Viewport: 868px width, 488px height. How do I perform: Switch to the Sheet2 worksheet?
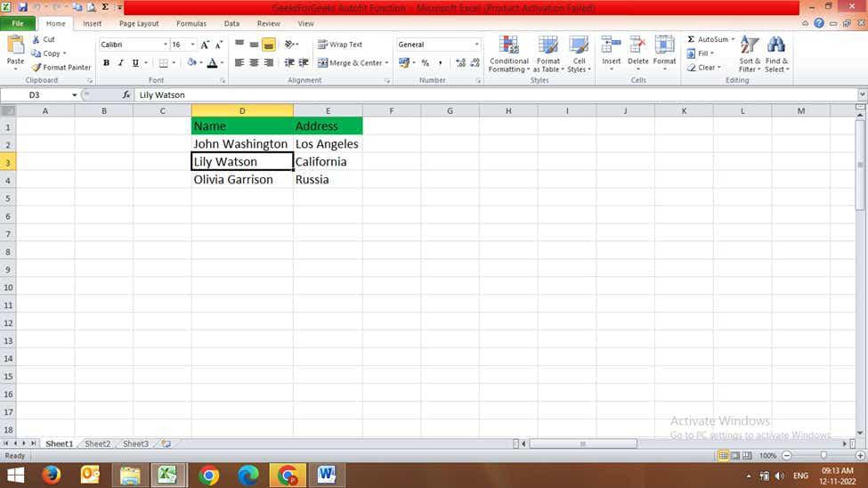[97, 443]
